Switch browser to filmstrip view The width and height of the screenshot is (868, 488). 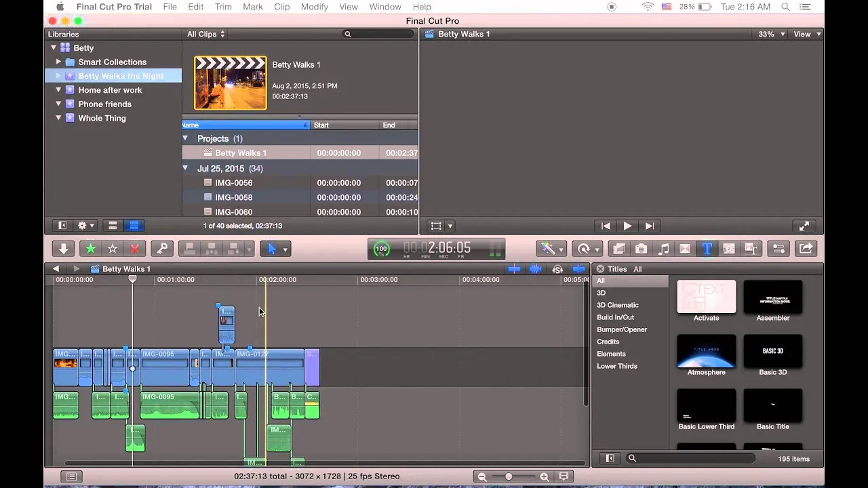pyautogui.click(x=113, y=226)
